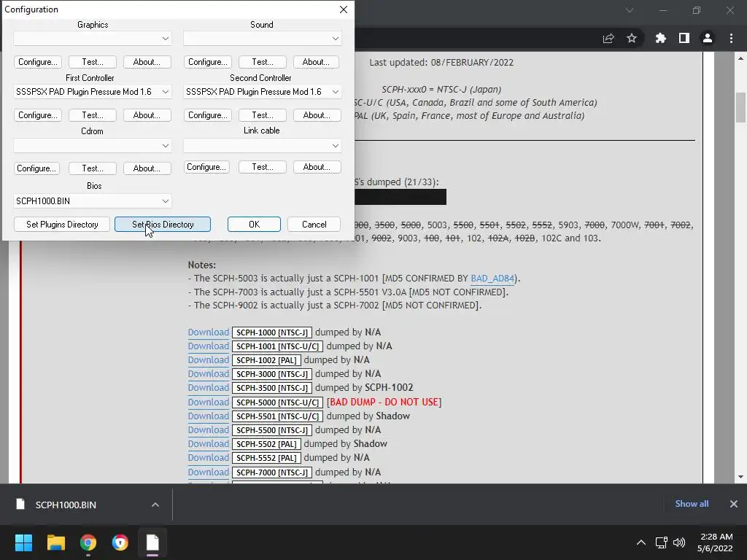Click Test under Cdrom
The height and width of the screenshot is (560, 747).
[x=93, y=168]
